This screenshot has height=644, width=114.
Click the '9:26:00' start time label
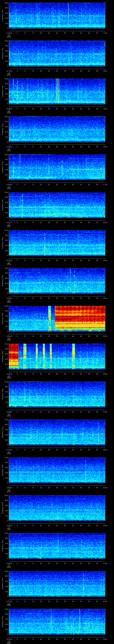tap(9, 412)
